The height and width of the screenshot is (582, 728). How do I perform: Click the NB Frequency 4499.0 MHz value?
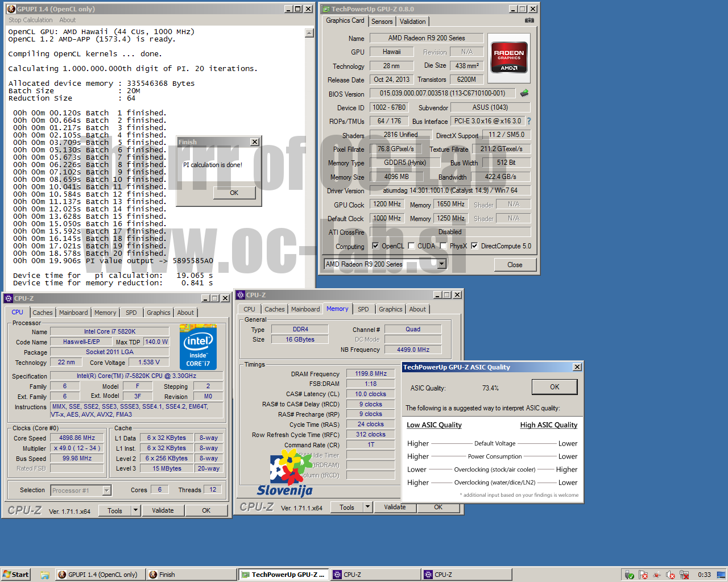click(x=413, y=350)
